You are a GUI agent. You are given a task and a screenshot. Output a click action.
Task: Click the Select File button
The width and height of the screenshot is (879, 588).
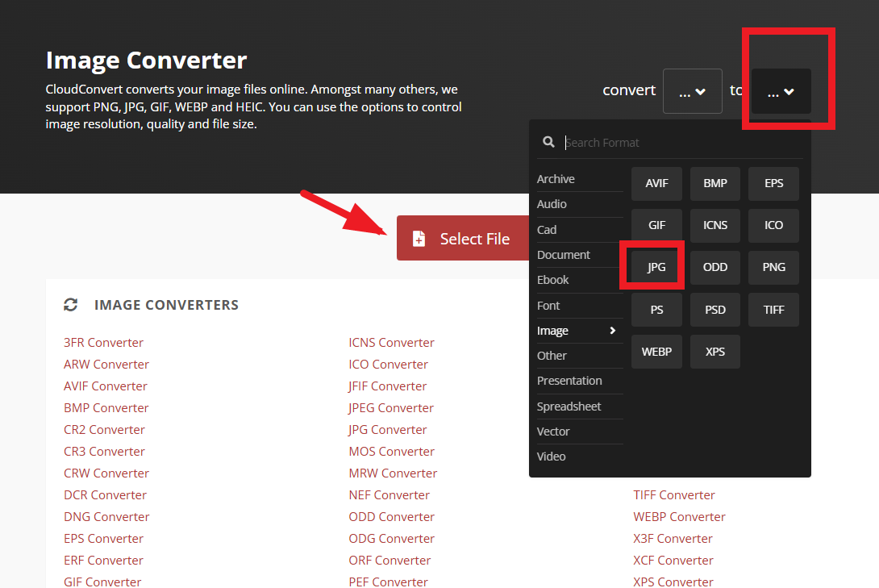click(x=463, y=238)
